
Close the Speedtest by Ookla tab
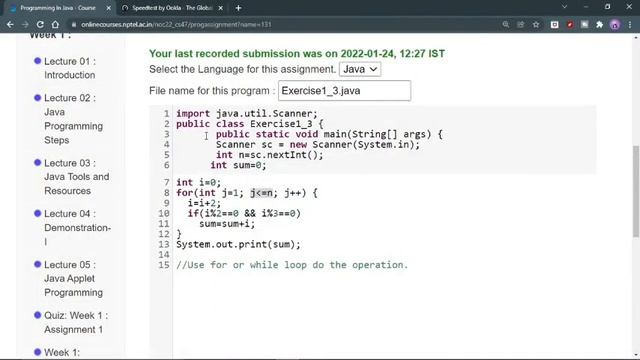click(x=220, y=8)
